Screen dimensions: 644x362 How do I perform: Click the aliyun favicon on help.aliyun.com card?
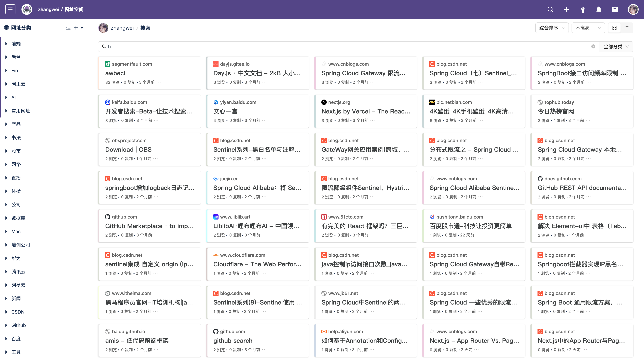[324, 331]
